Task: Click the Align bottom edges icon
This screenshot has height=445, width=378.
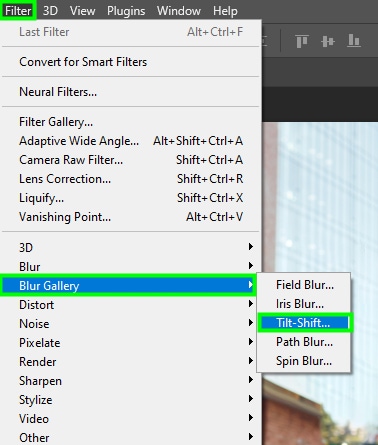Action: point(354,41)
